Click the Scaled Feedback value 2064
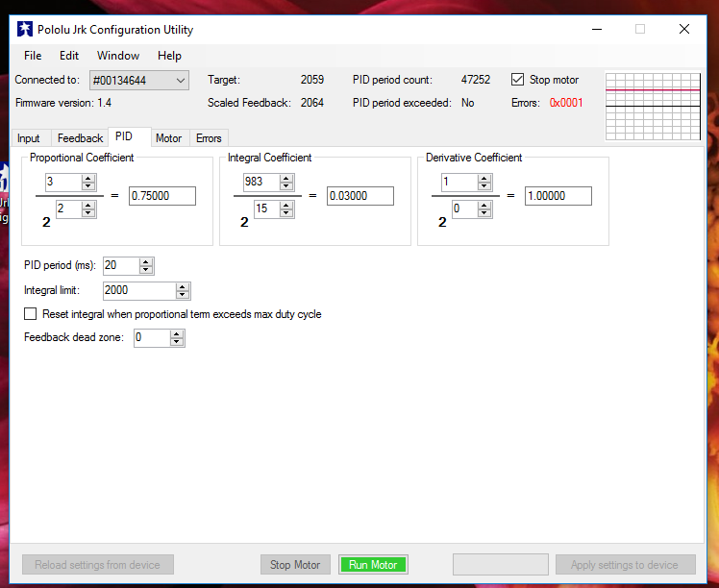Viewport: 719px width, 588px height. [x=312, y=103]
